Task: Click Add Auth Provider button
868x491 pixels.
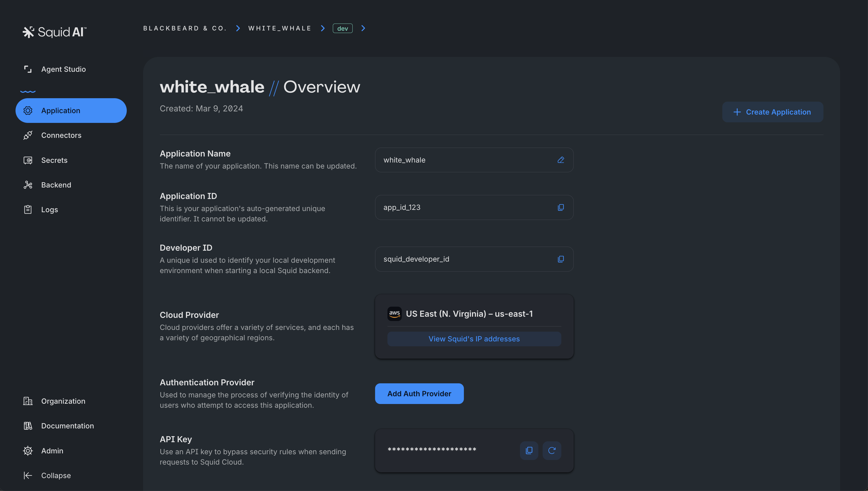Action: [x=419, y=394]
